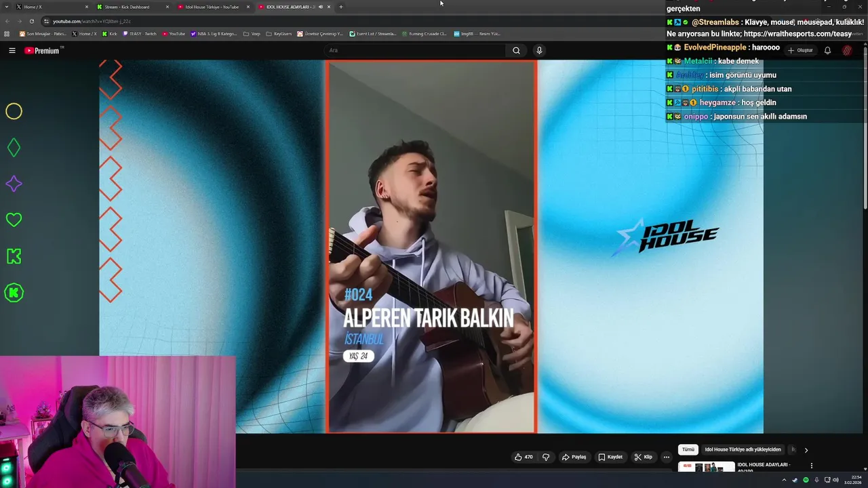The height and width of the screenshot is (488, 868).
Task: Show more filter chips with the arrow
Action: click(806, 450)
